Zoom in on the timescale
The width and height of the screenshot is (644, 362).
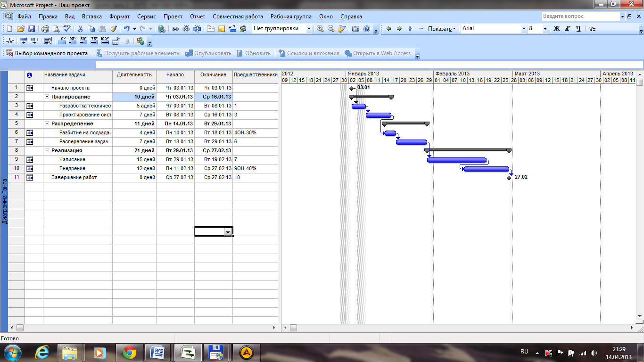[320, 29]
